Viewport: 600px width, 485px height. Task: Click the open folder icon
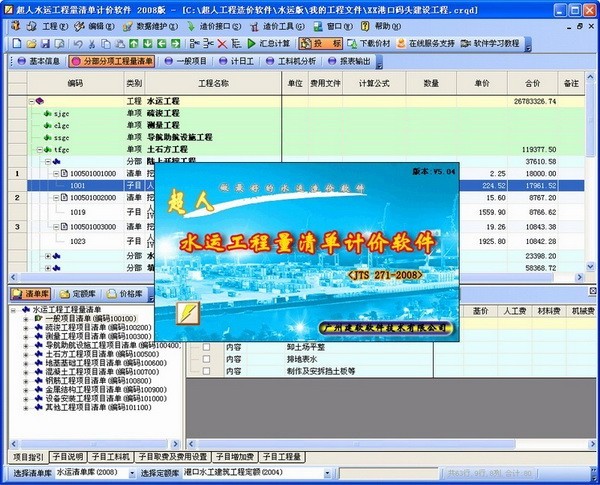click(x=31, y=44)
